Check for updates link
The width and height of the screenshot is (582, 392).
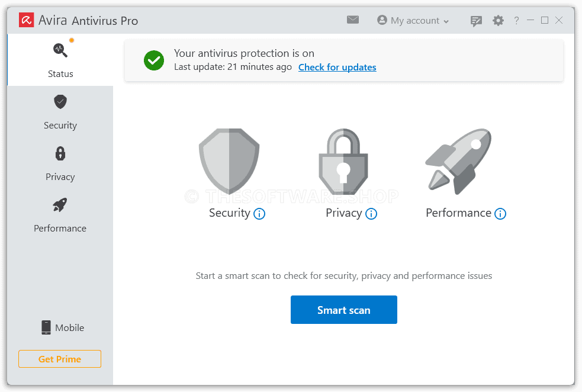[x=337, y=67]
